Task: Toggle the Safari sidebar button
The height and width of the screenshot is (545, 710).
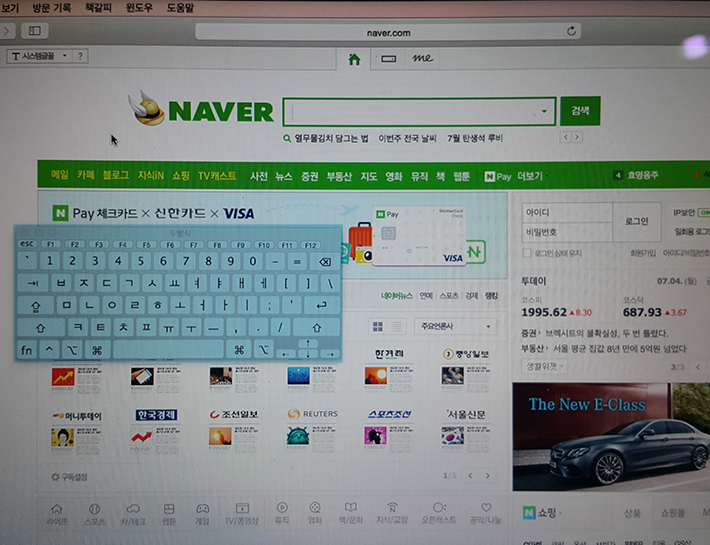Action: (33, 32)
